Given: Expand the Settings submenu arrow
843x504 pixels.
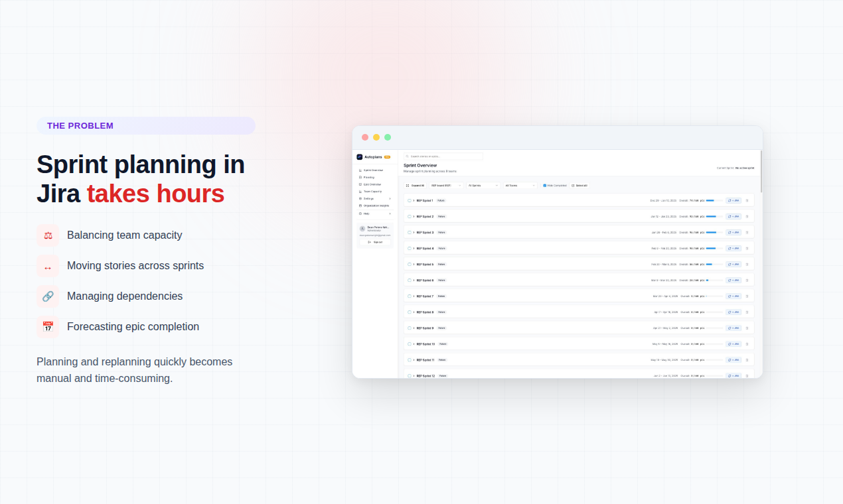Looking at the screenshot, I should [390, 198].
